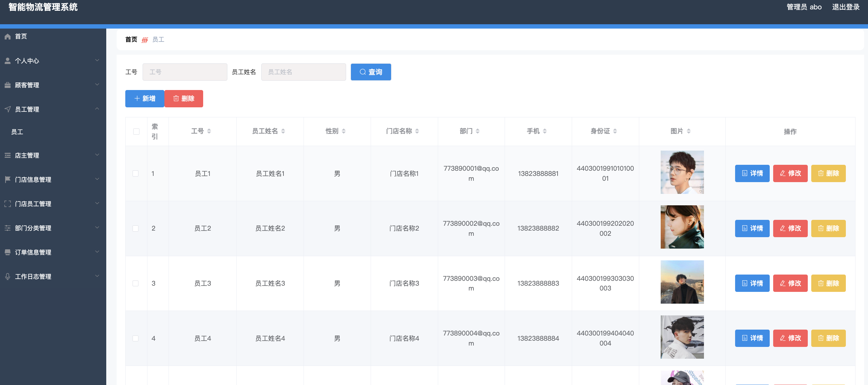This screenshot has height=385, width=868.
Task: Click 修改 for the 员工2 row
Action: [x=790, y=229]
